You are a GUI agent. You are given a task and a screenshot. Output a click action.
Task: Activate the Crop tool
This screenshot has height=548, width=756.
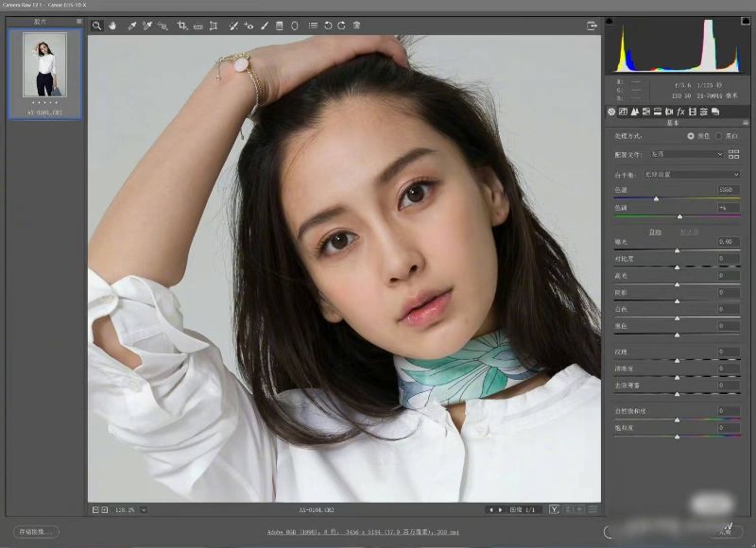coord(181,26)
